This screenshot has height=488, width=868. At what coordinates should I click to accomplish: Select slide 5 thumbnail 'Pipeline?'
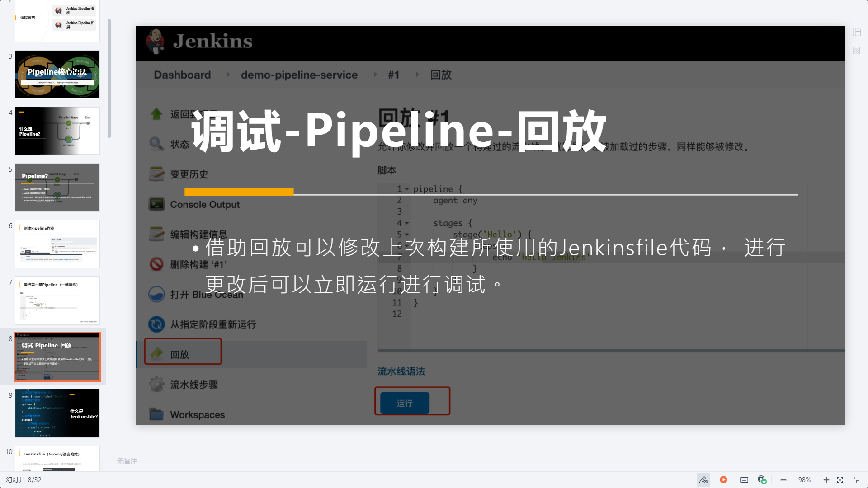[x=57, y=187]
